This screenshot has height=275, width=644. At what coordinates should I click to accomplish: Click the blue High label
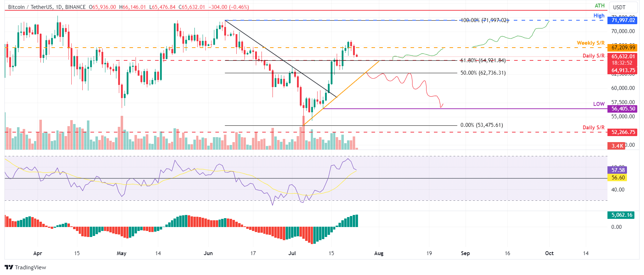599,16
